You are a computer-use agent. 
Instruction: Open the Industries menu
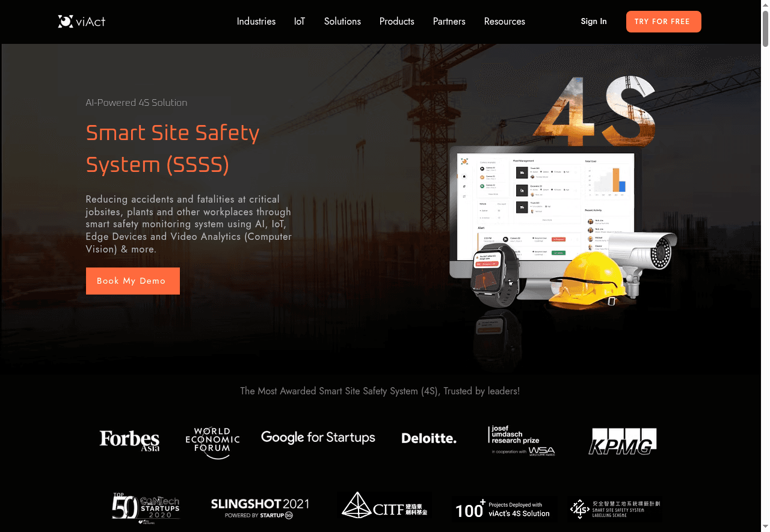coord(256,22)
